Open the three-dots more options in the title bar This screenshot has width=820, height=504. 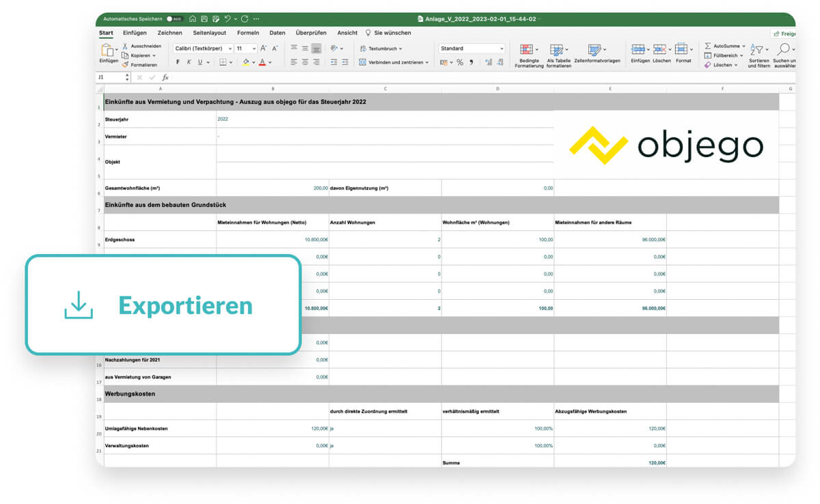[256, 19]
